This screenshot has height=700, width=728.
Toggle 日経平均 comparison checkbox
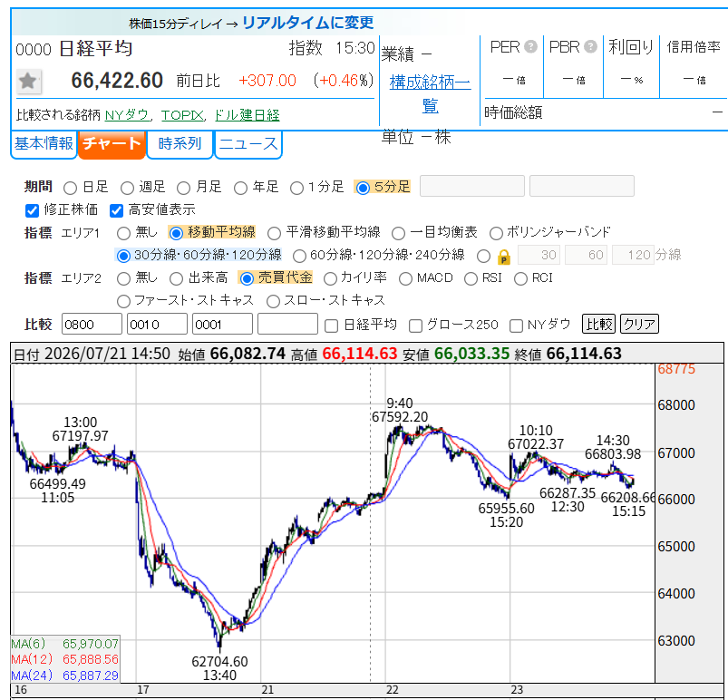(332, 326)
